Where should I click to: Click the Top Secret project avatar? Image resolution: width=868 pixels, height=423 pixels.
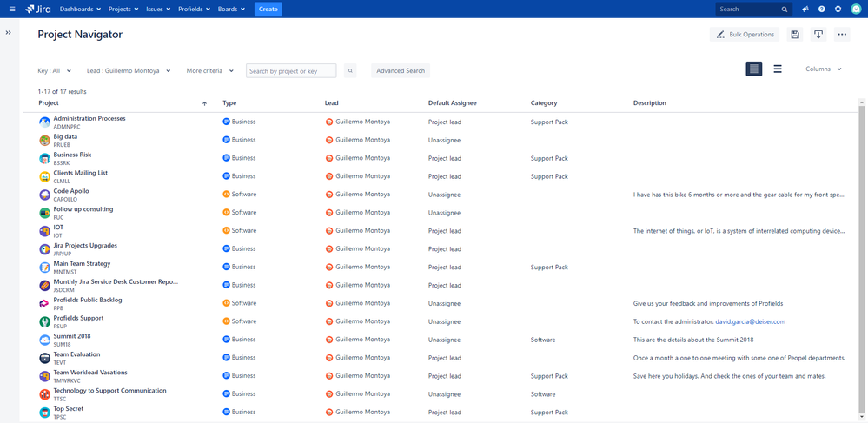pos(45,413)
